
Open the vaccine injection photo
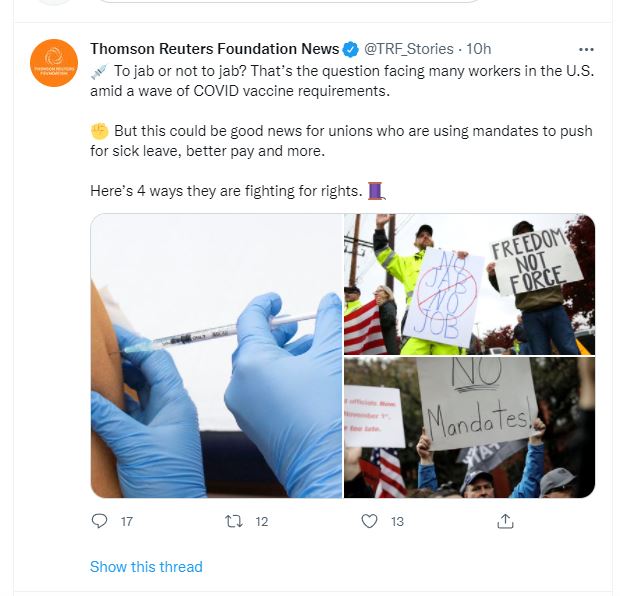217,356
